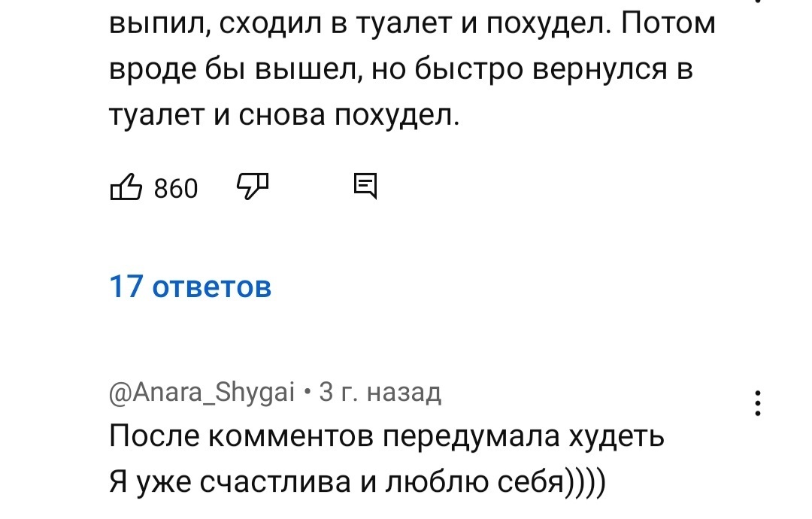
Task: Click the word 'счастлива' in Anara's comment
Action: (x=277, y=481)
